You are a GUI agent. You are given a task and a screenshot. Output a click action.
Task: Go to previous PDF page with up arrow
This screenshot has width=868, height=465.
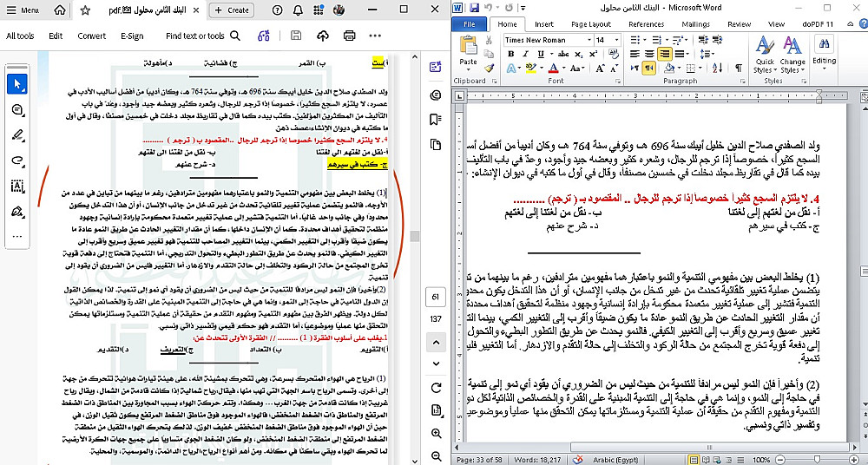pyautogui.click(x=436, y=342)
